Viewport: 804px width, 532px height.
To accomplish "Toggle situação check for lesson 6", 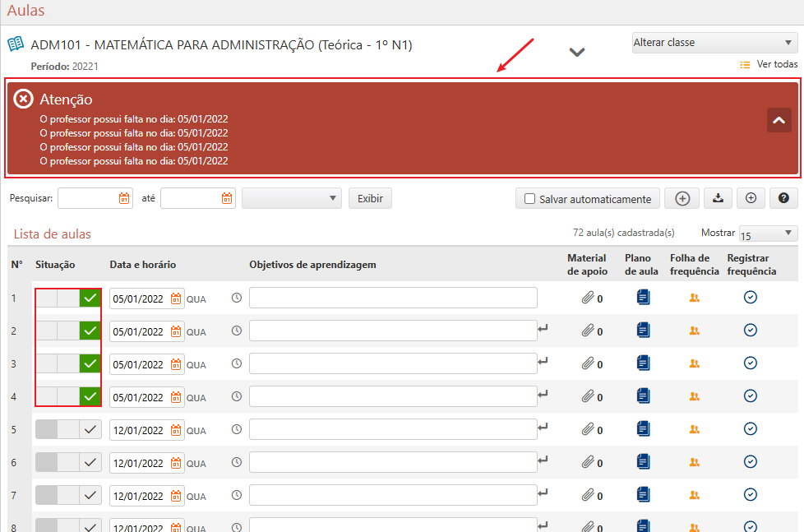I will click(x=90, y=462).
